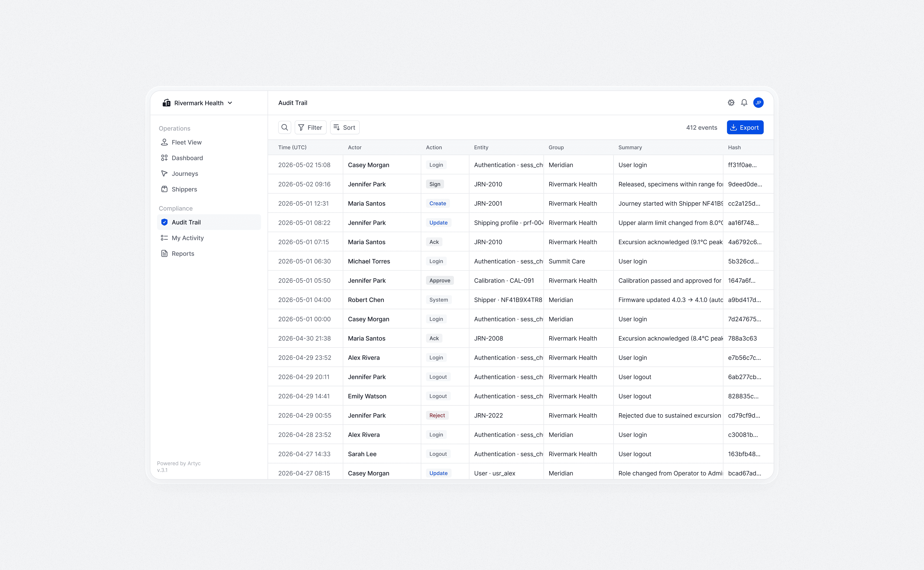Click the Create action badge
This screenshot has width=924, height=570.
pyautogui.click(x=438, y=203)
